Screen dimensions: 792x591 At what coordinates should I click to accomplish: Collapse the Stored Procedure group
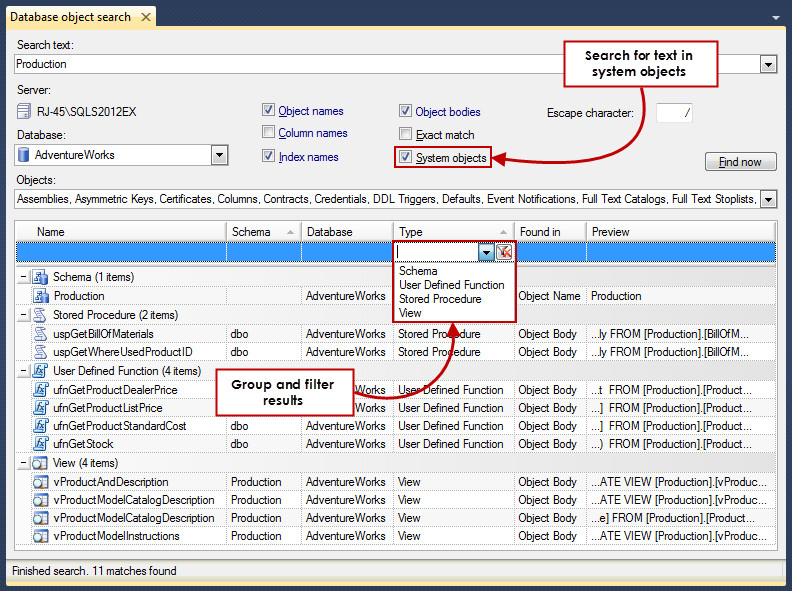click(23, 315)
